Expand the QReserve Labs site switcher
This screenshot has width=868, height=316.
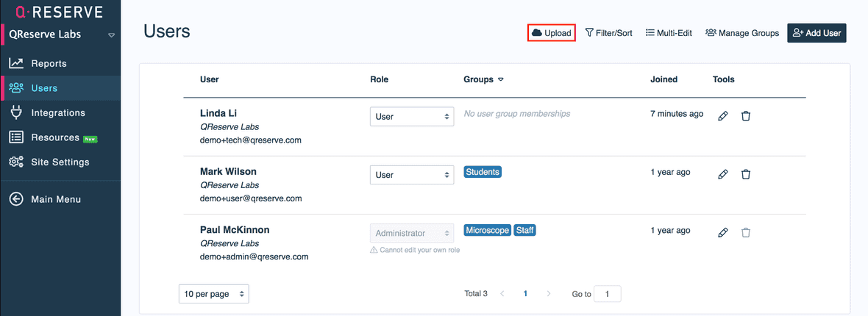pos(111,35)
